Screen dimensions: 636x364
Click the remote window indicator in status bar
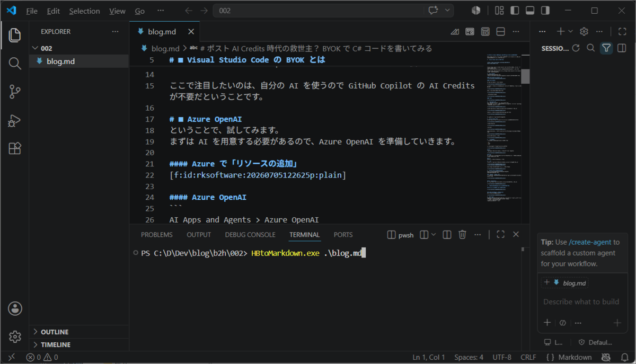pos(12,357)
